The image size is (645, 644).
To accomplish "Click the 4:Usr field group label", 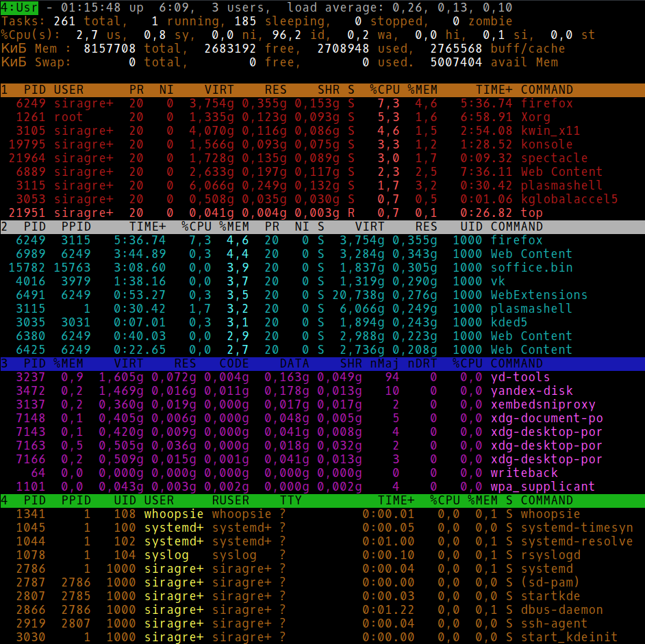I will 20,8.
